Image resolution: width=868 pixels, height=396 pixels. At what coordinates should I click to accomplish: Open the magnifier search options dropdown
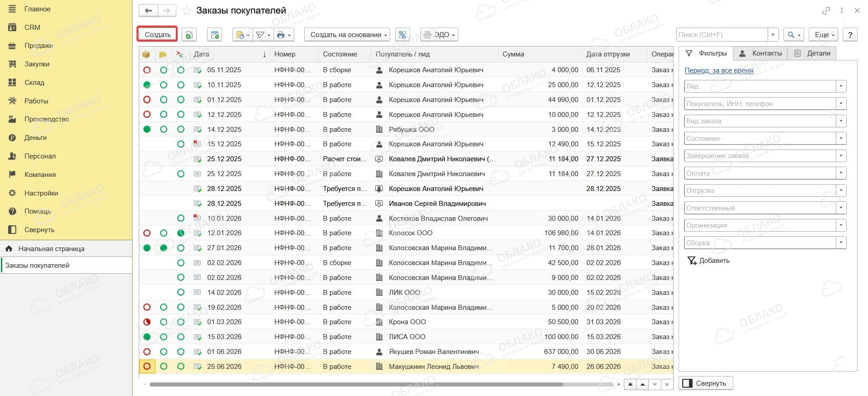pyautogui.click(x=794, y=35)
